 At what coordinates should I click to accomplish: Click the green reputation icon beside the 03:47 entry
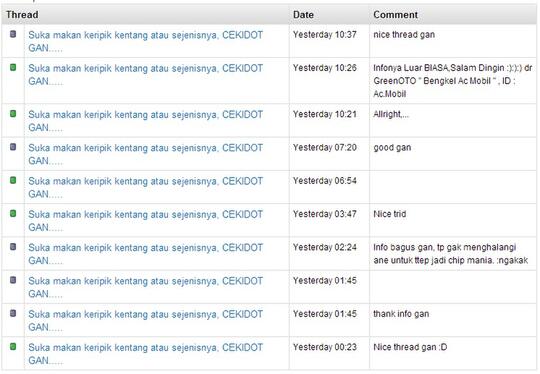(x=13, y=214)
